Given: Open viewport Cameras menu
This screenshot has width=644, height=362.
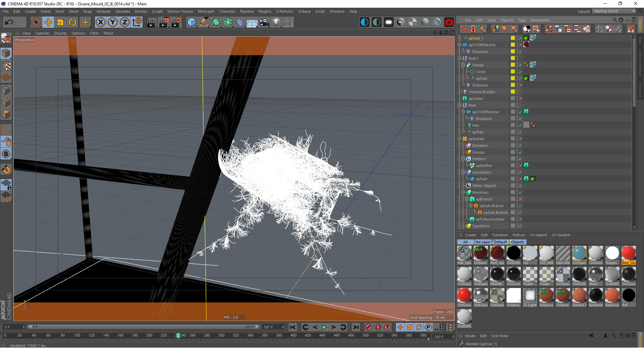Looking at the screenshot, I should [42, 33].
